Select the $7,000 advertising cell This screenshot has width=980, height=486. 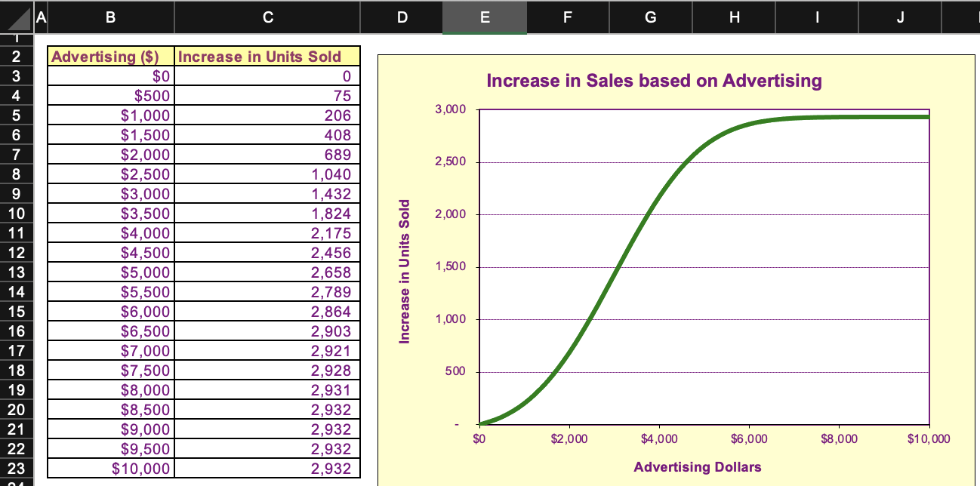point(112,351)
